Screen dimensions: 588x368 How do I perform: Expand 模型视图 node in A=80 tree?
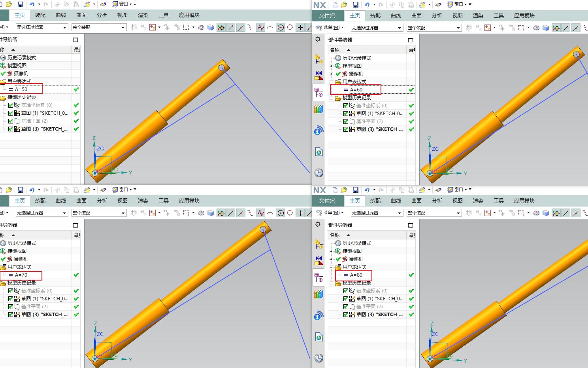pos(332,251)
